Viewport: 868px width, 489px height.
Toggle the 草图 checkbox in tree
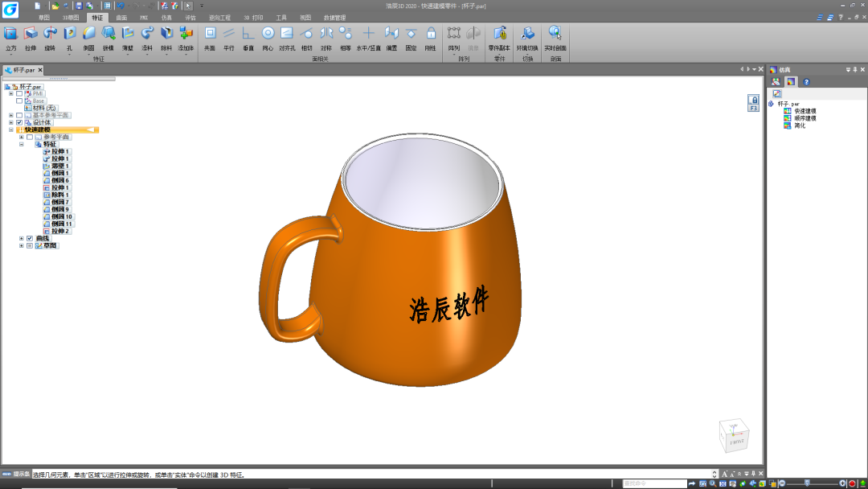coord(30,245)
